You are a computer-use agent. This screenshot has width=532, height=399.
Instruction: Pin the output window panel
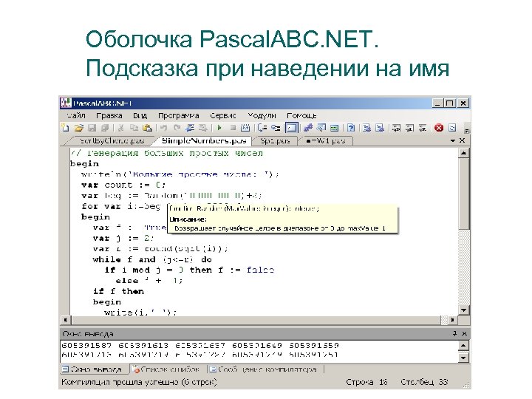coord(454,333)
